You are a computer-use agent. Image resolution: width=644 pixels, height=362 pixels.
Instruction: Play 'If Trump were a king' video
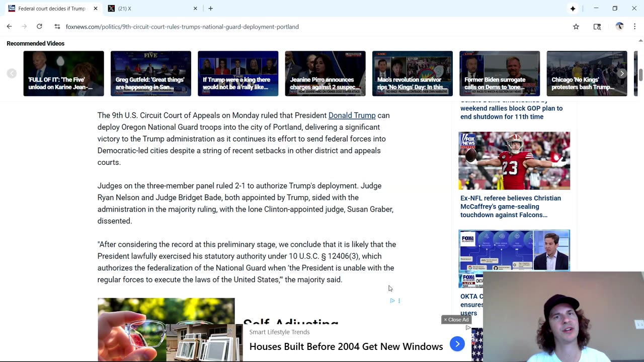pyautogui.click(x=238, y=73)
